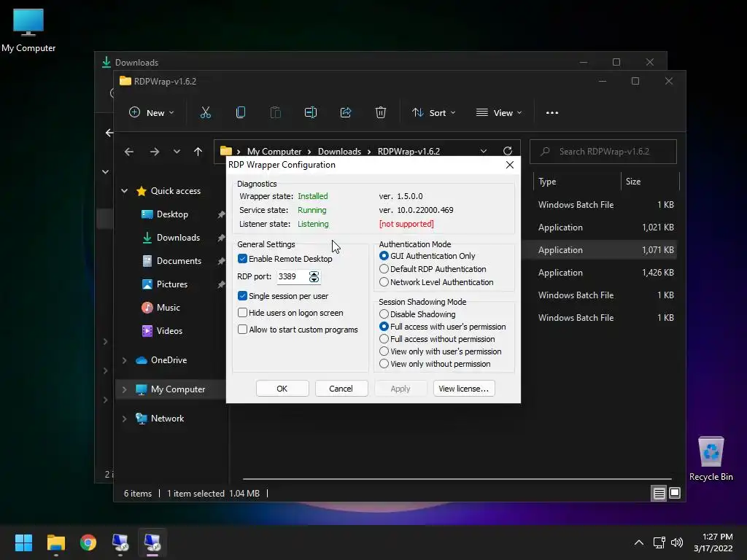The width and height of the screenshot is (747, 560).
Task: Open the address bar history dropdown
Action: tap(484, 151)
